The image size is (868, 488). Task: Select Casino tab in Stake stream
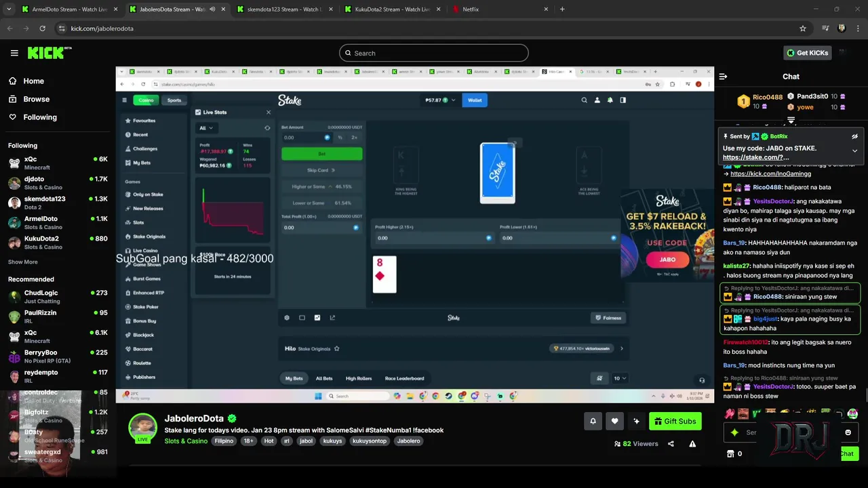146,100
